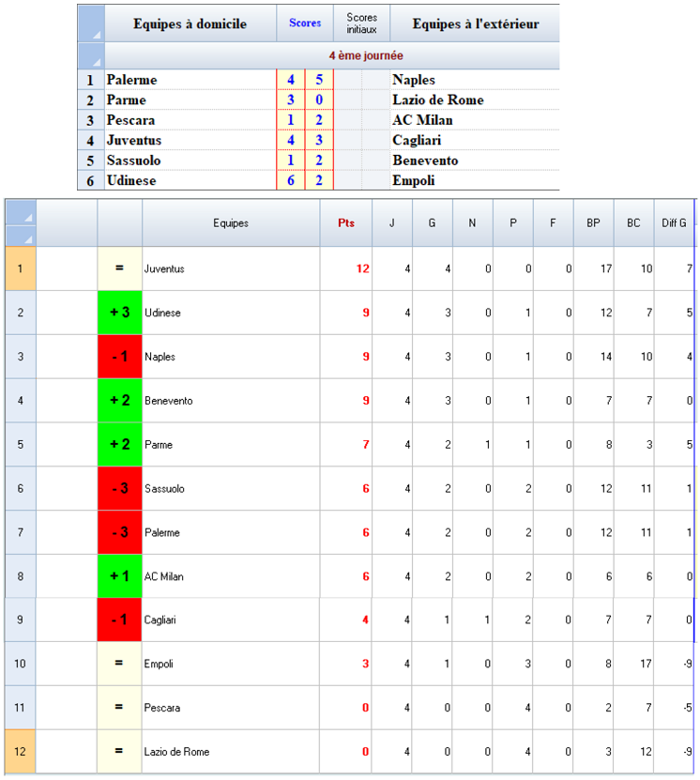This screenshot has width=700, height=780.
Task: Click the Juventus team name in standings
Action: tap(164, 268)
